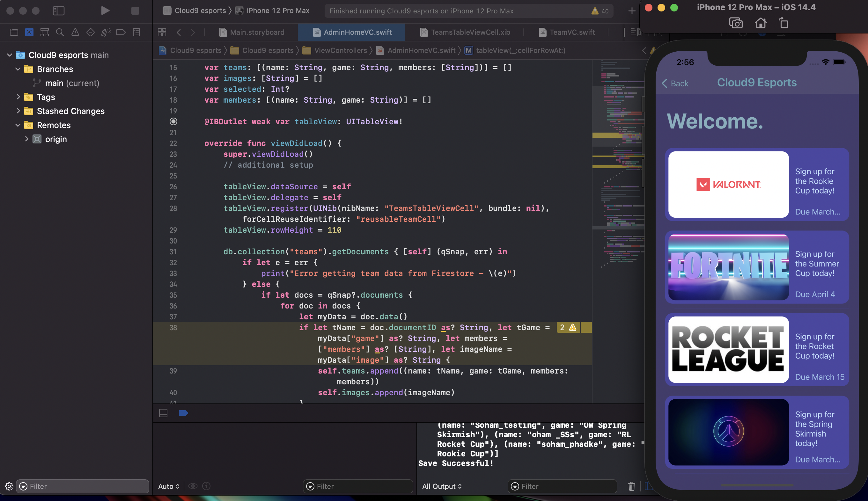Open the Find navigator magnifier
This screenshot has height=501, width=868.
[60, 32]
